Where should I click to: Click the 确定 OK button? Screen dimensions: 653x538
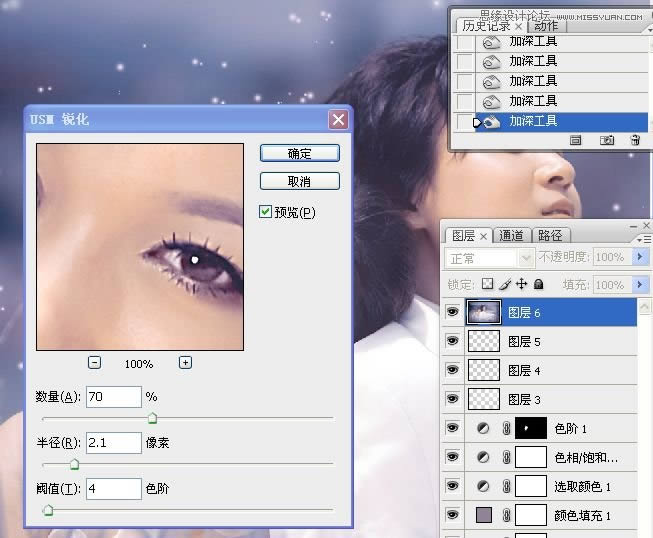(x=299, y=154)
